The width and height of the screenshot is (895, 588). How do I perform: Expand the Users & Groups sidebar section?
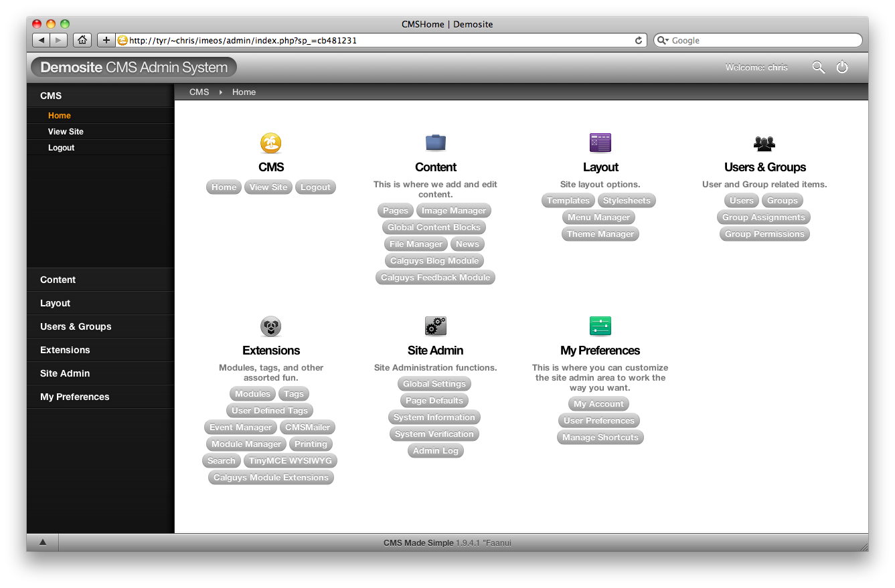tap(100, 326)
